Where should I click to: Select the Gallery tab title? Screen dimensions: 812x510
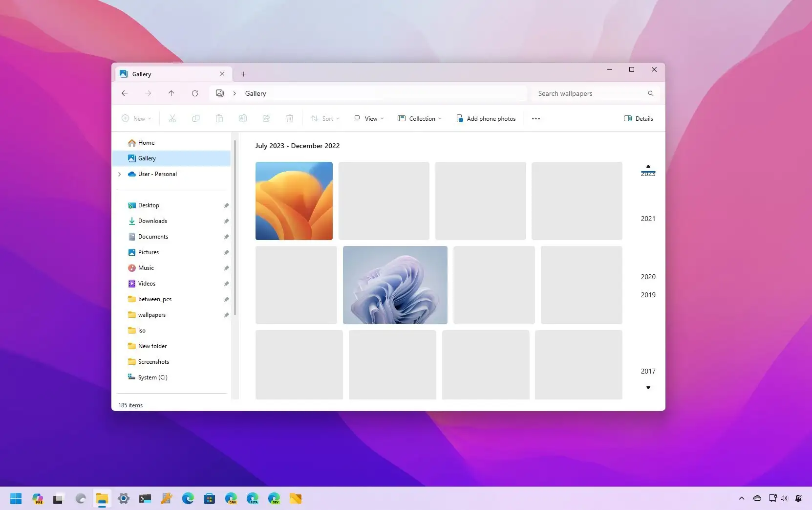[x=142, y=74]
